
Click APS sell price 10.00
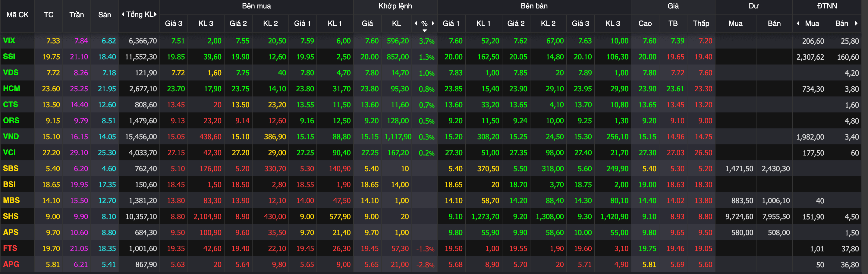(x=583, y=232)
